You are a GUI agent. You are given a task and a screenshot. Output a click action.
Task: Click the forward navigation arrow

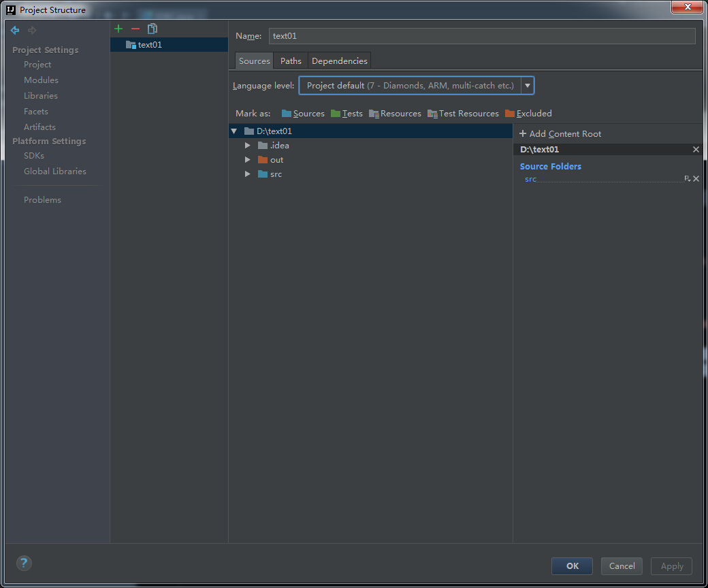[31, 30]
